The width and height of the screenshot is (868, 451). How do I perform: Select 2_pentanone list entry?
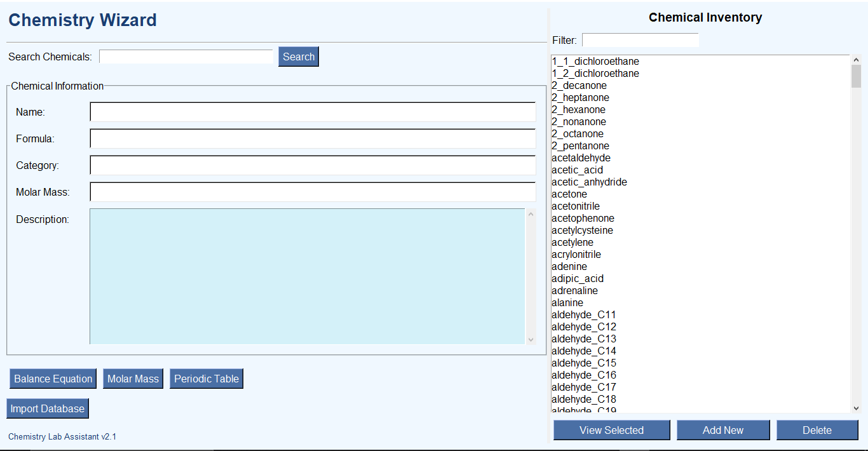[701, 146]
